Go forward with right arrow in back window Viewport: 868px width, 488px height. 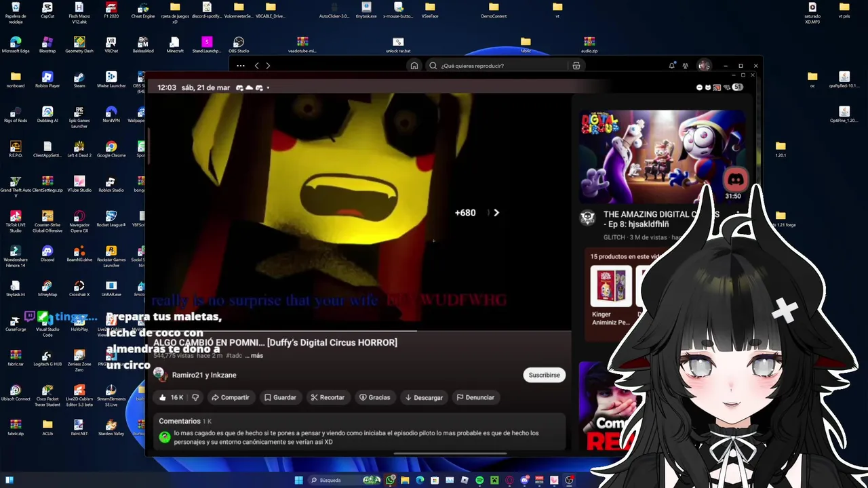(x=268, y=66)
